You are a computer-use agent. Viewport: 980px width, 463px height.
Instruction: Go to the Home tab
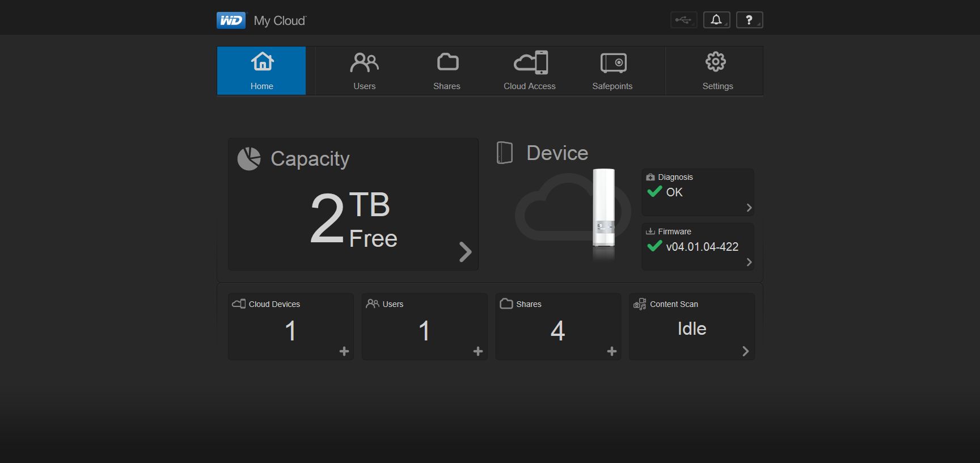click(x=261, y=70)
